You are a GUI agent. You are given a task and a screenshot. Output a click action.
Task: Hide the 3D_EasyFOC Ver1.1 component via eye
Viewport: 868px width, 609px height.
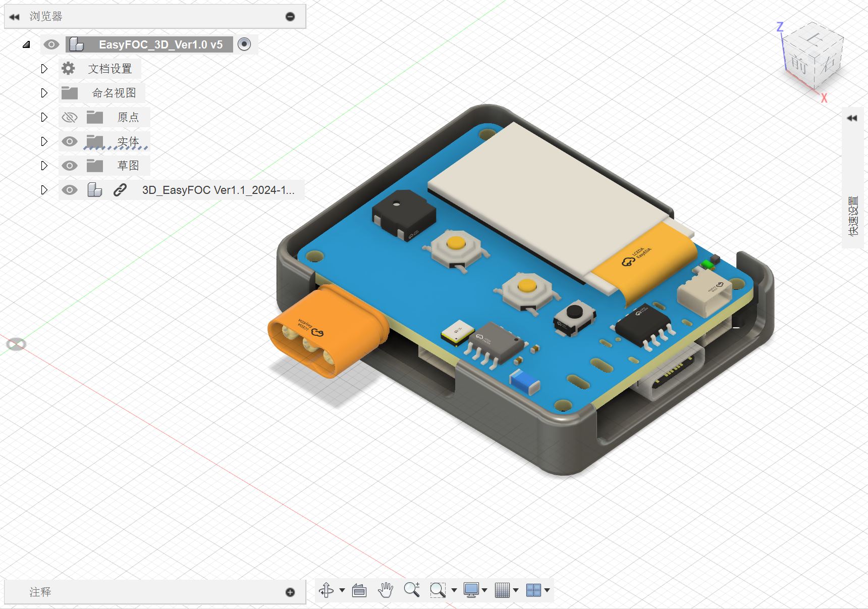click(70, 190)
